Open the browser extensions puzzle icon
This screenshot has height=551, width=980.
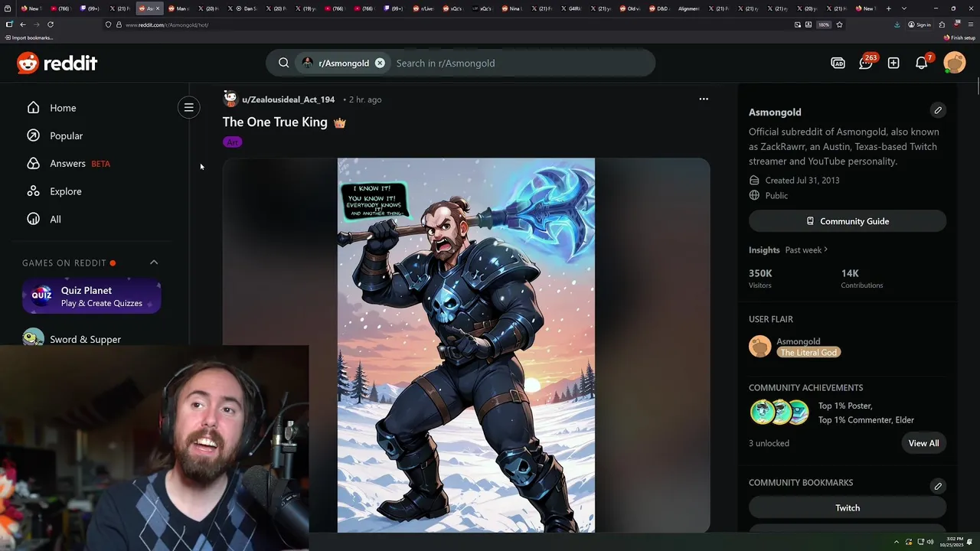click(x=942, y=24)
